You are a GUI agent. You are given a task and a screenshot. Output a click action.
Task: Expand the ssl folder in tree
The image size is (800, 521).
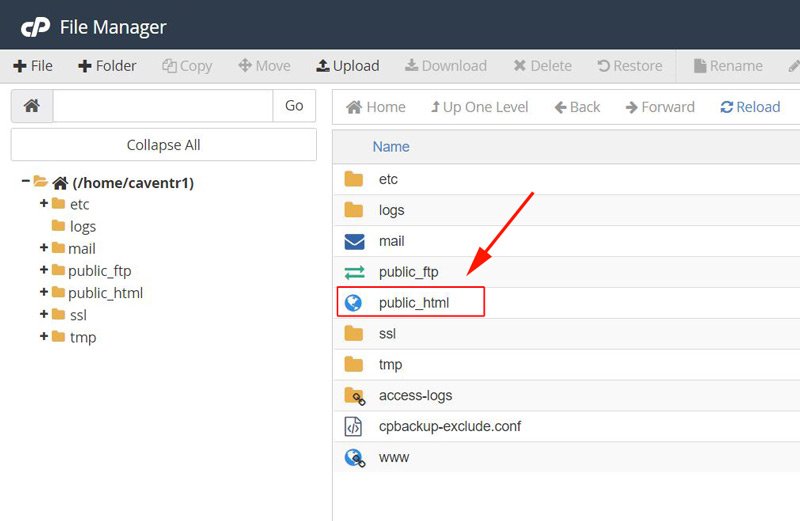[x=44, y=313]
